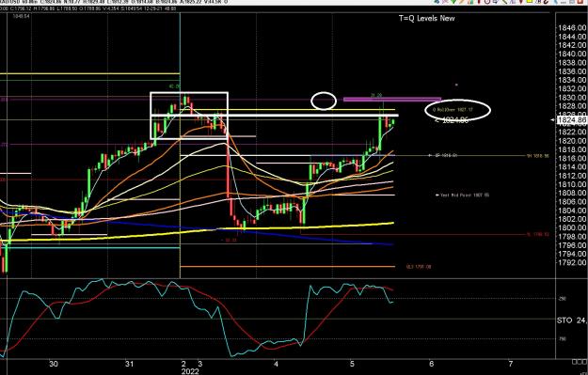Click the 1800.00 price axis label

(x=572, y=227)
